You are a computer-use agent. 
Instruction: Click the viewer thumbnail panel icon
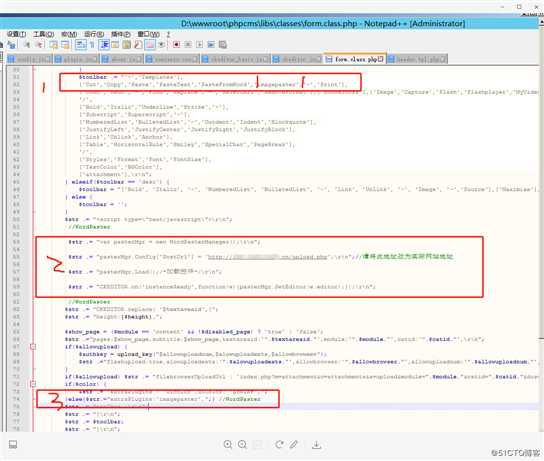click(x=13, y=445)
